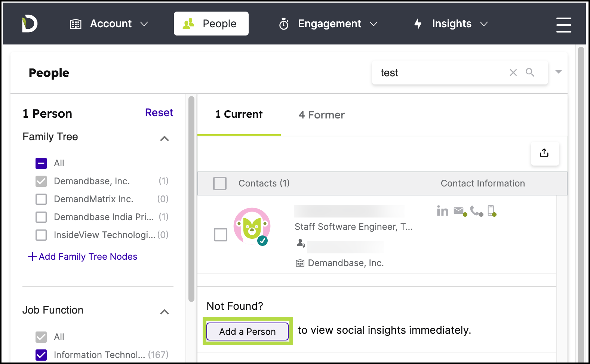Switch to the 4 Former tab
The image size is (590, 364).
[x=322, y=115]
